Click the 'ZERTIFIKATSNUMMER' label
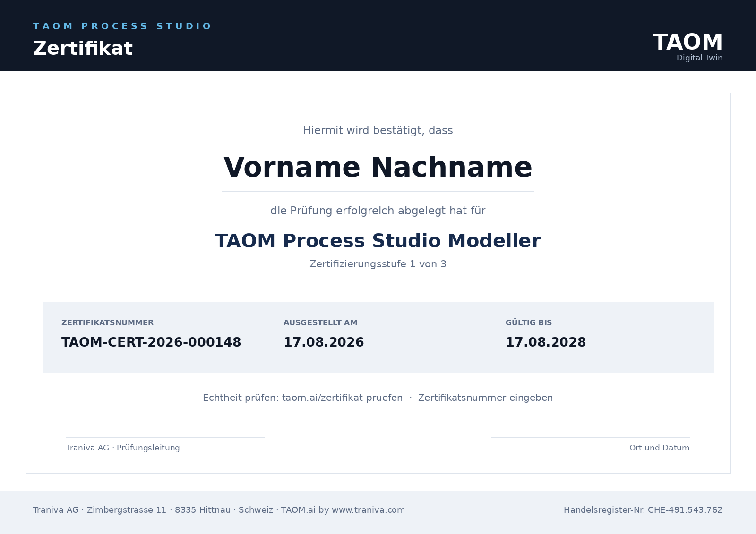Image resolution: width=756 pixels, height=534 pixels. point(107,323)
